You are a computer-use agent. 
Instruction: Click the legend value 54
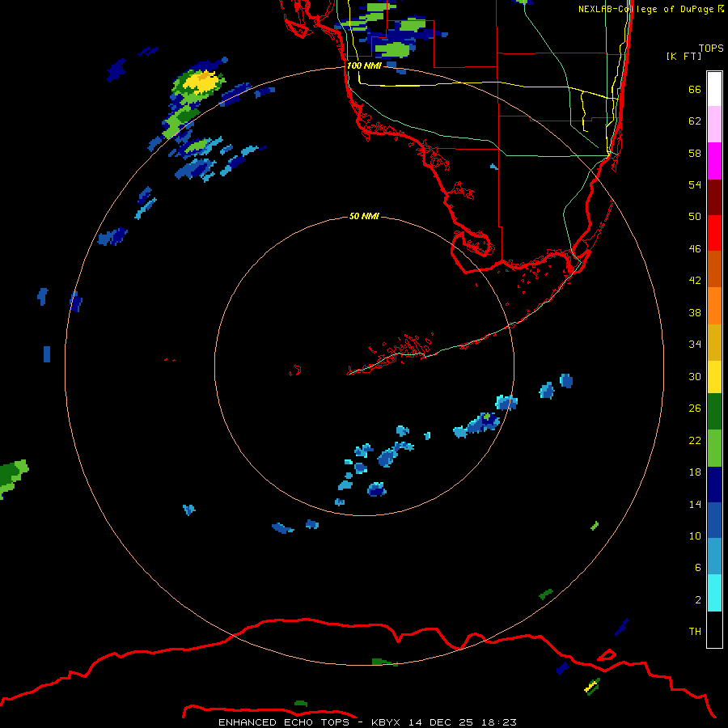695,184
